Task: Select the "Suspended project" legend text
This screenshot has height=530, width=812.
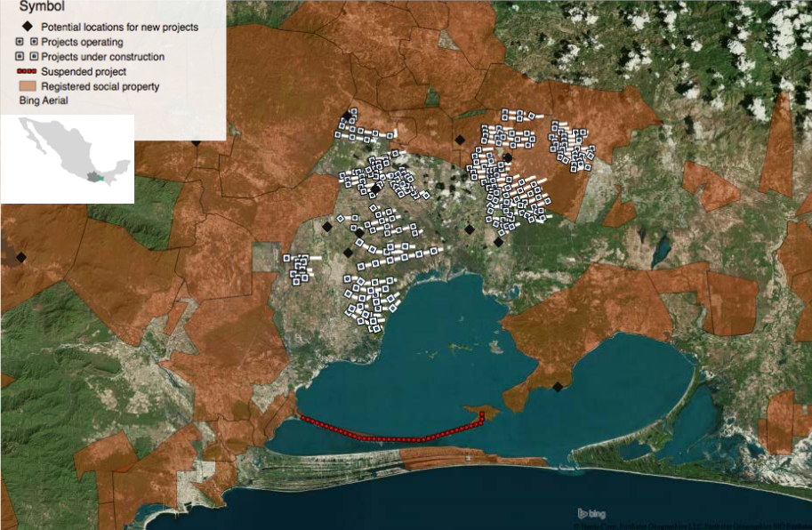Action: pyautogui.click(x=84, y=71)
